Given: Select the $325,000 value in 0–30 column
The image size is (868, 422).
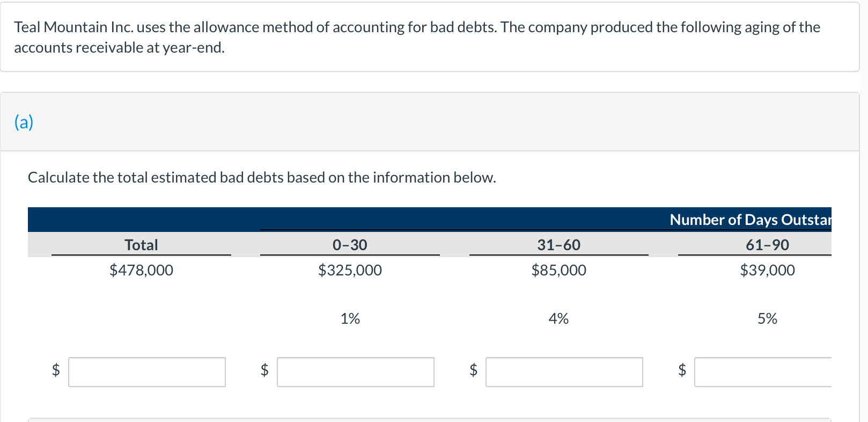Looking at the screenshot, I should tap(350, 270).
